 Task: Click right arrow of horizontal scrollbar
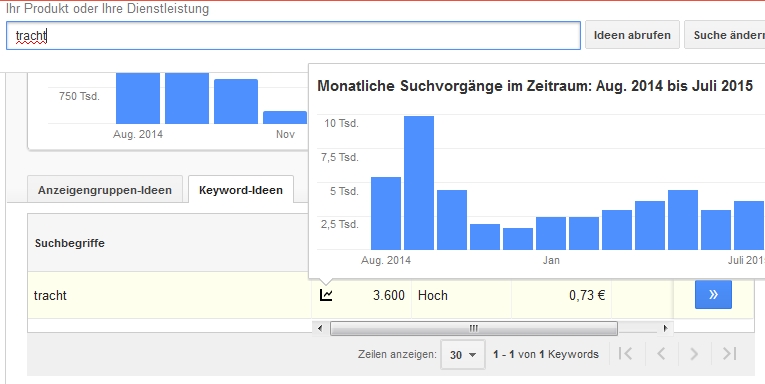pos(665,328)
